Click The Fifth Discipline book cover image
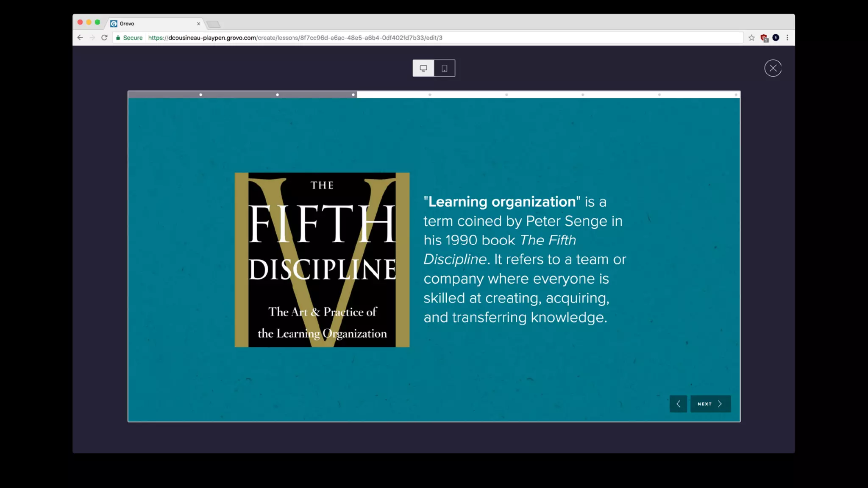The width and height of the screenshot is (868, 488). click(322, 260)
